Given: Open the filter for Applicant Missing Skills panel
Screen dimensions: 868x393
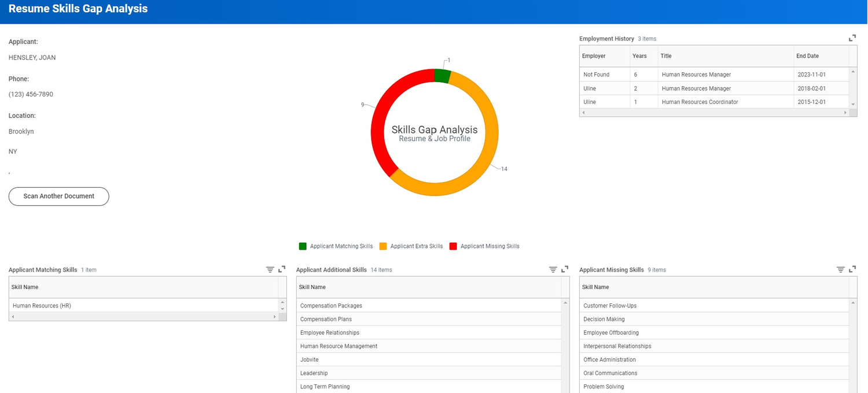Looking at the screenshot, I should 840,269.
